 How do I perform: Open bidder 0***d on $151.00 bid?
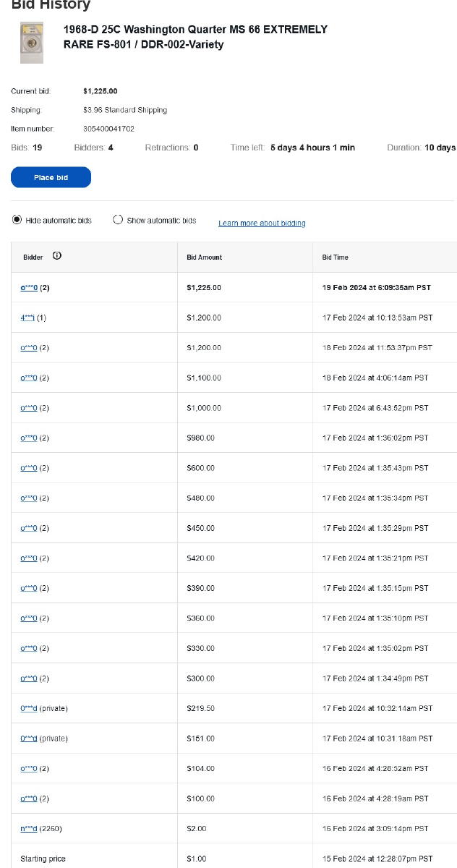point(29,739)
